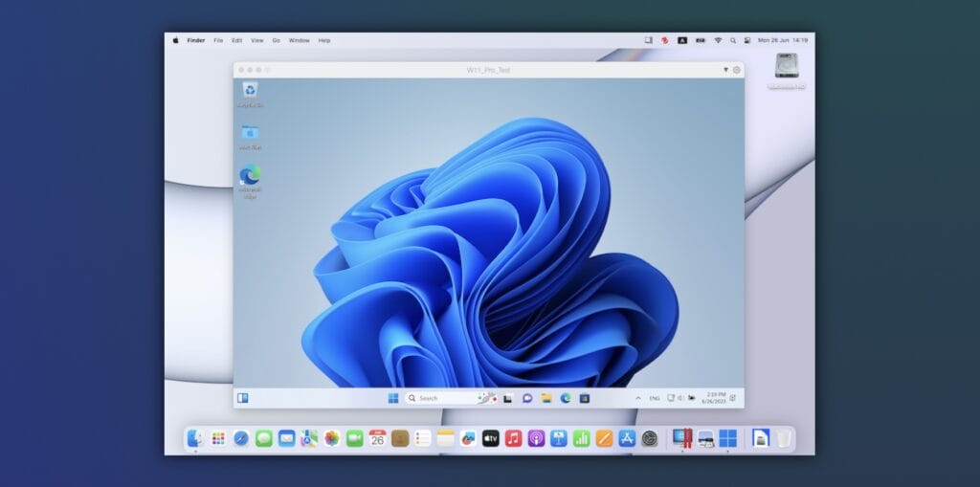Screen dimensions: 980x487
Task: Open the Apple menu
Action: (x=175, y=40)
